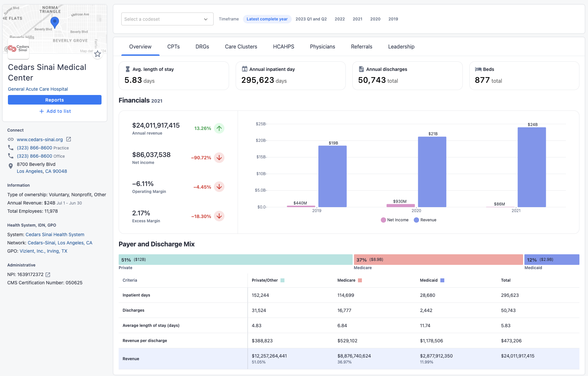Click the 2020 net income bar $930M
Viewport: 588px width, 376px height.
click(400, 205)
